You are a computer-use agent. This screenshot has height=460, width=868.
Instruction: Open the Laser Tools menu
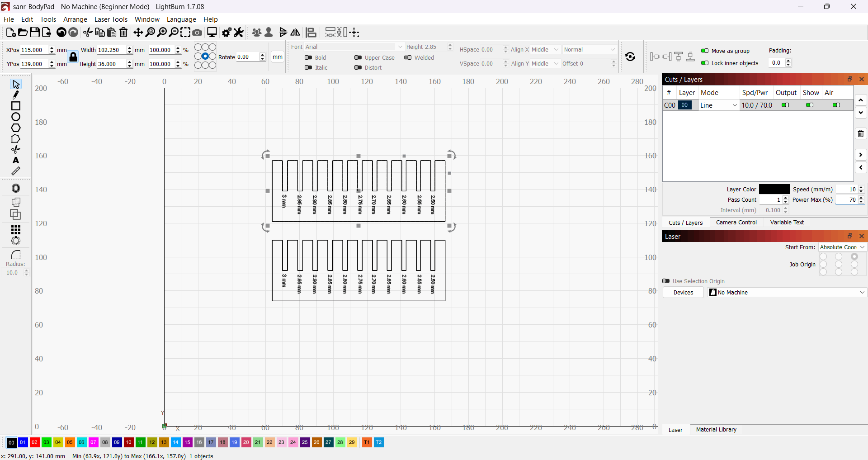click(111, 19)
